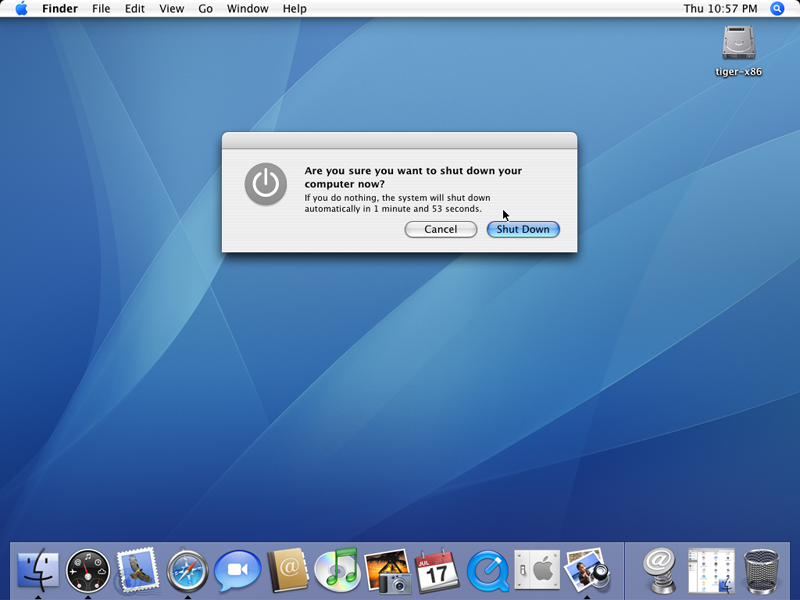Image resolution: width=800 pixels, height=600 pixels.
Task: Cancel the shut down dialog
Action: click(441, 229)
